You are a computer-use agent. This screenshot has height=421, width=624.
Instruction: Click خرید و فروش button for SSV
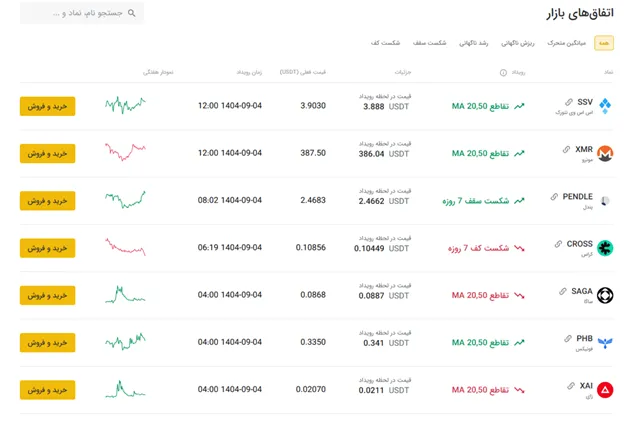(47, 106)
